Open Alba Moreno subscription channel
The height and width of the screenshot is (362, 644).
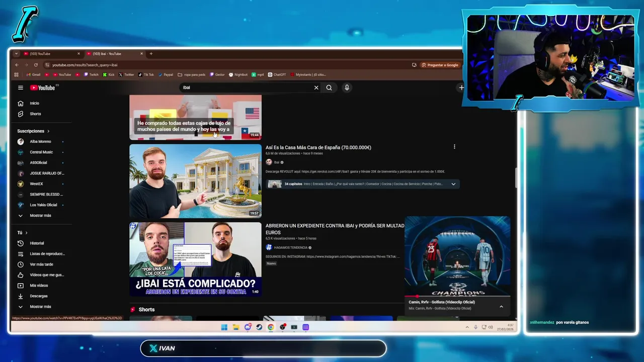(40, 141)
